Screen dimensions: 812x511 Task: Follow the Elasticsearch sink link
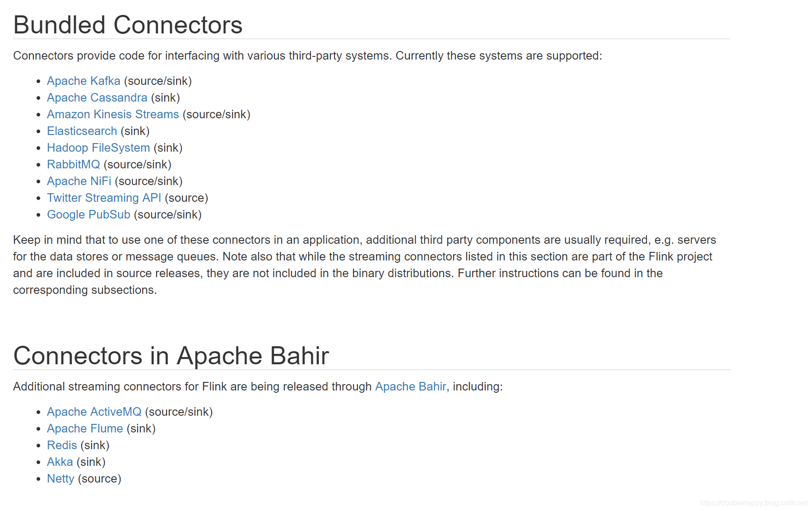[x=82, y=131]
